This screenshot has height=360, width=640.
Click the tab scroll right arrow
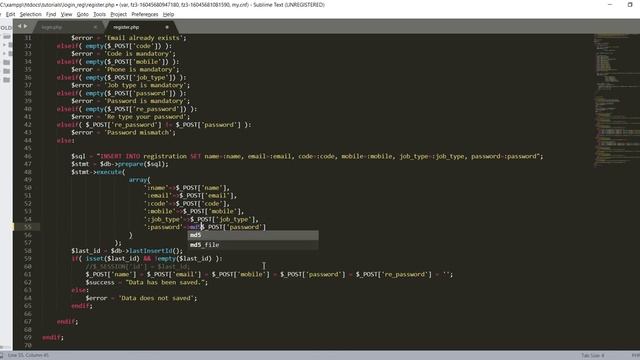[25, 26]
